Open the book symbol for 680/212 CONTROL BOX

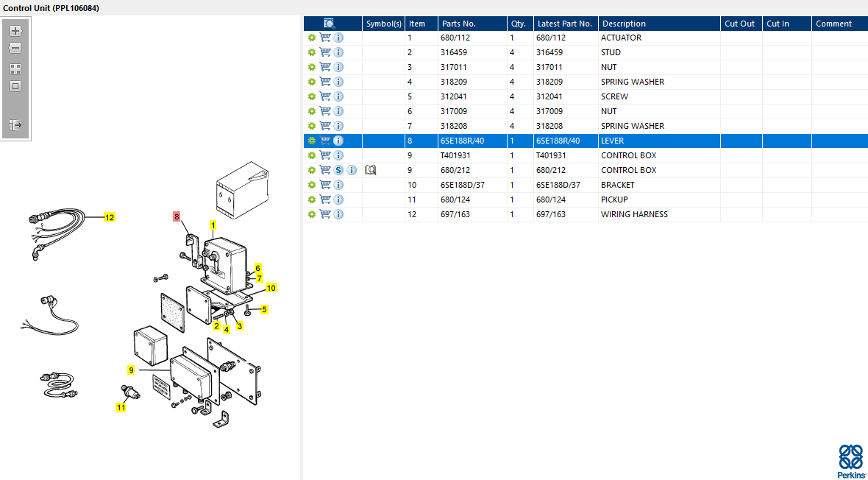(x=370, y=170)
